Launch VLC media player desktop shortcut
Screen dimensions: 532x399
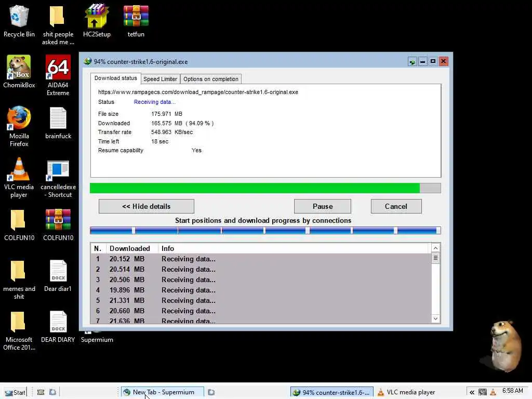pos(19,178)
